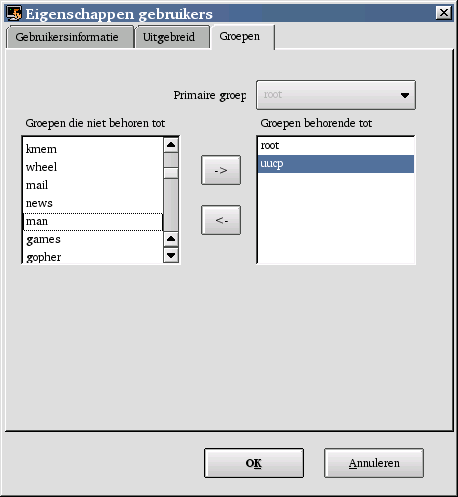Click the scrollbar up arrow at the top
Image resolution: width=458 pixels, height=497 pixels.
click(171, 145)
